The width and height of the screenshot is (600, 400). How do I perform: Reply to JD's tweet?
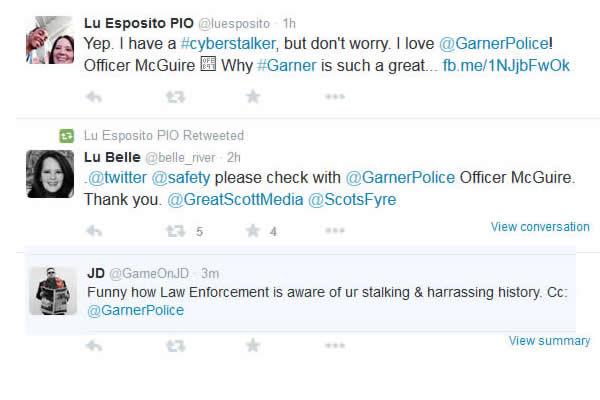94,346
